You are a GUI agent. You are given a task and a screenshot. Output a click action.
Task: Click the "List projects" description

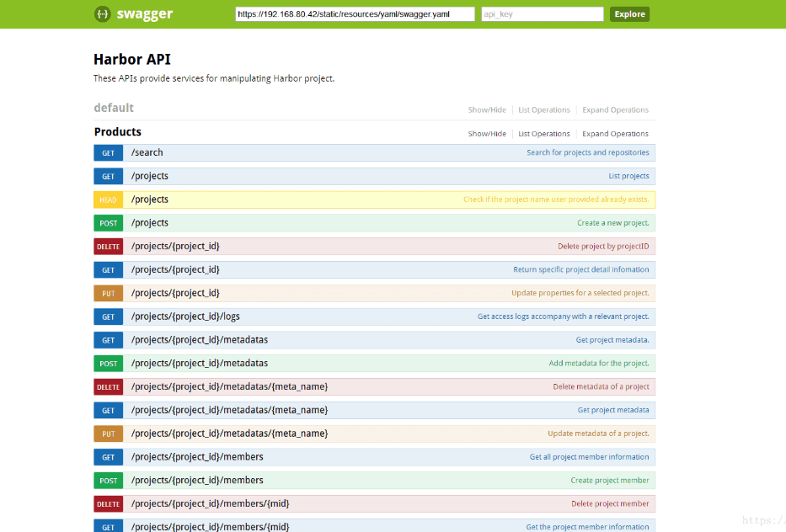click(628, 176)
